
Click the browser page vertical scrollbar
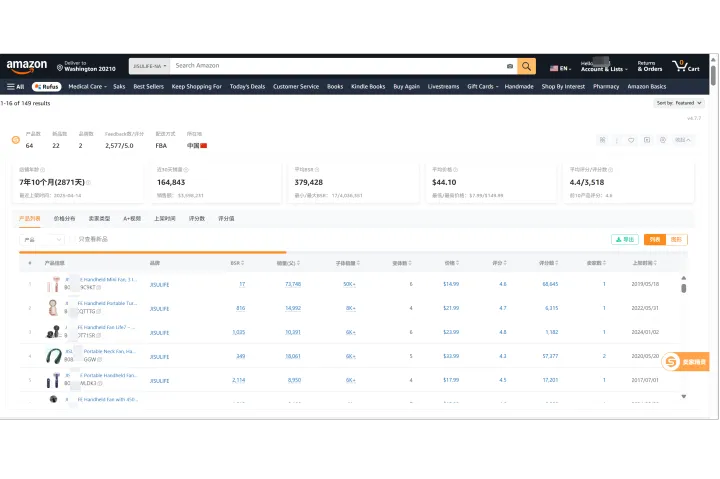tap(713, 76)
